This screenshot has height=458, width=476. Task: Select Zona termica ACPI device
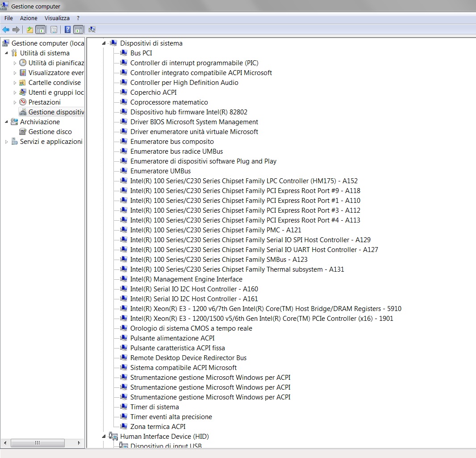(158, 427)
